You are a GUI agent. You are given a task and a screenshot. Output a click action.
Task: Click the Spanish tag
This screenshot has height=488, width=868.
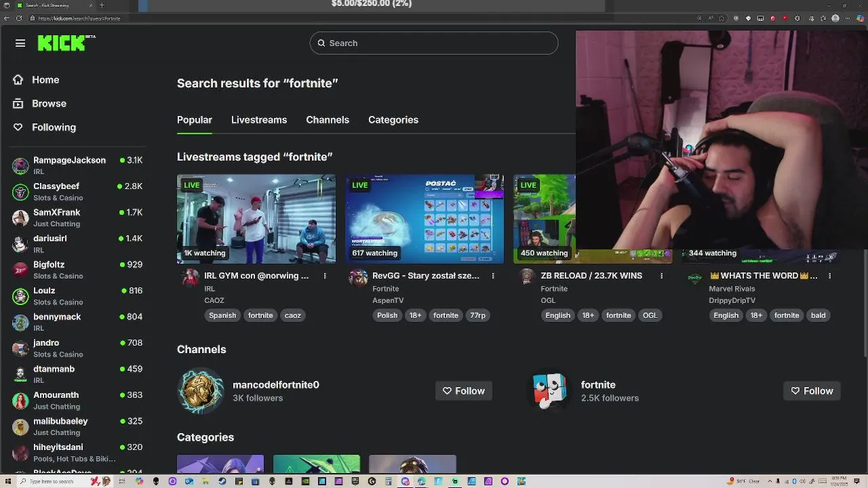click(222, 315)
